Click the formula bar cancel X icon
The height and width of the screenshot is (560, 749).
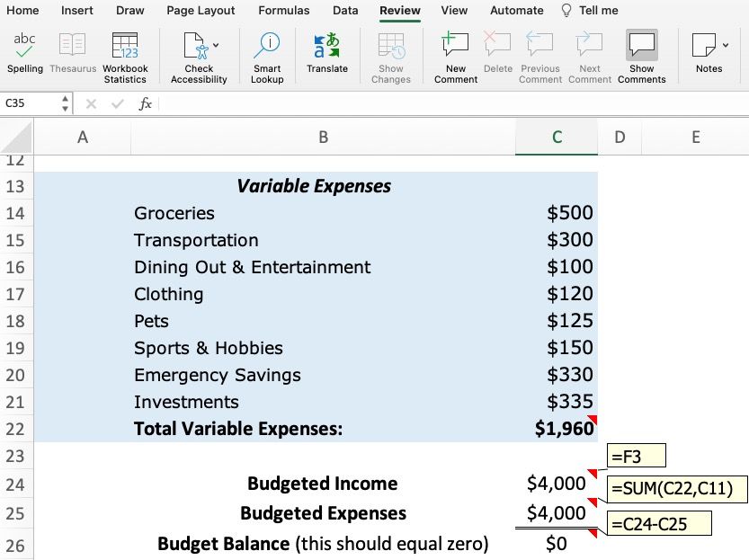pyautogui.click(x=91, y=103)
